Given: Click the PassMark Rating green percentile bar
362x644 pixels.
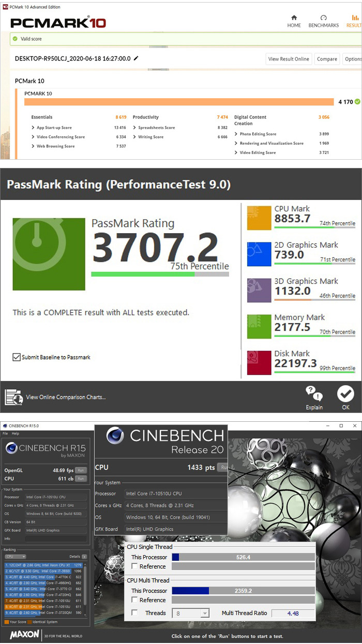Looking at the screenshot, I should click(x=160, y=274).
